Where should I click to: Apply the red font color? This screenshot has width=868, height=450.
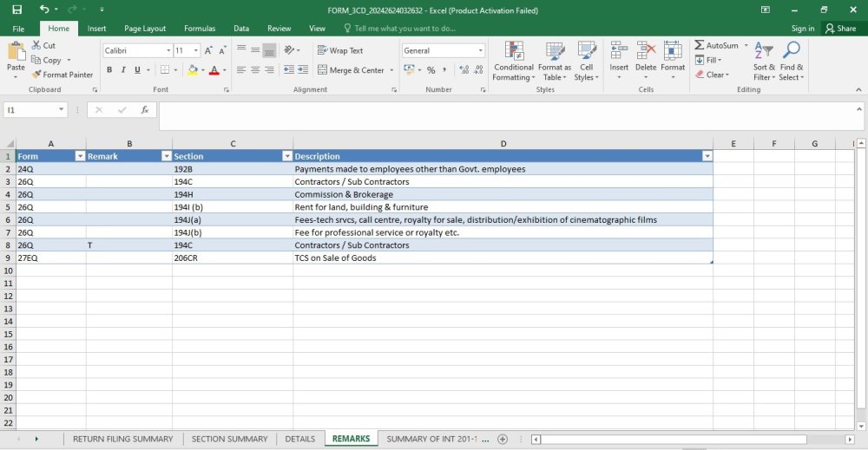[x=214, y=69]
